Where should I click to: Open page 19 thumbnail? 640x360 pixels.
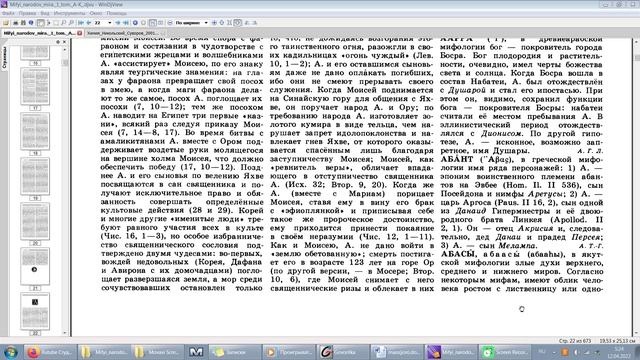[35, 176]
